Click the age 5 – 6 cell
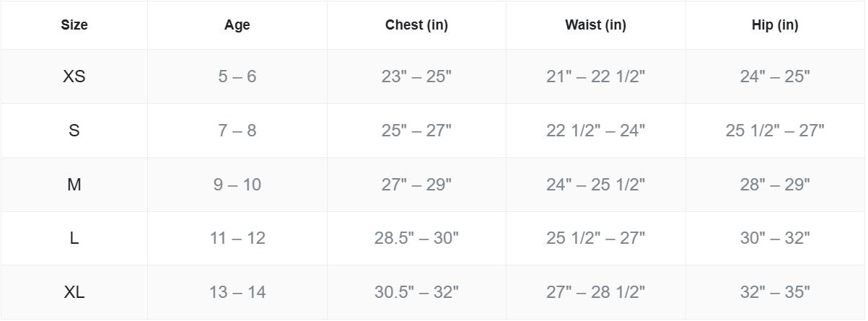The height and width of the screenshot is (321, 868). (237, 76)
